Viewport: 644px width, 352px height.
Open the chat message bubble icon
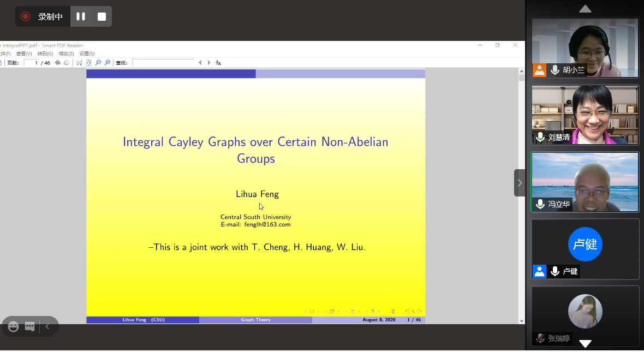pyautogui.click(x=30, y=326)
